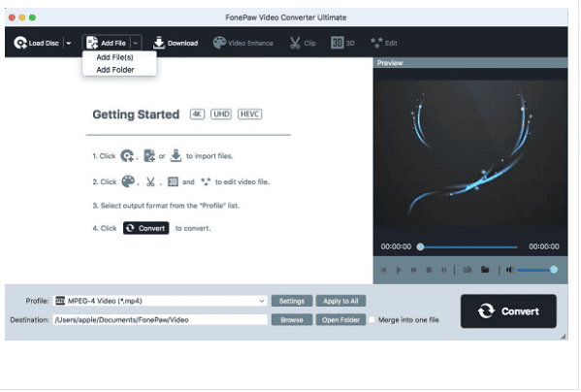
Task: Click the MPEG profile format icon
Action: [60, 301]
